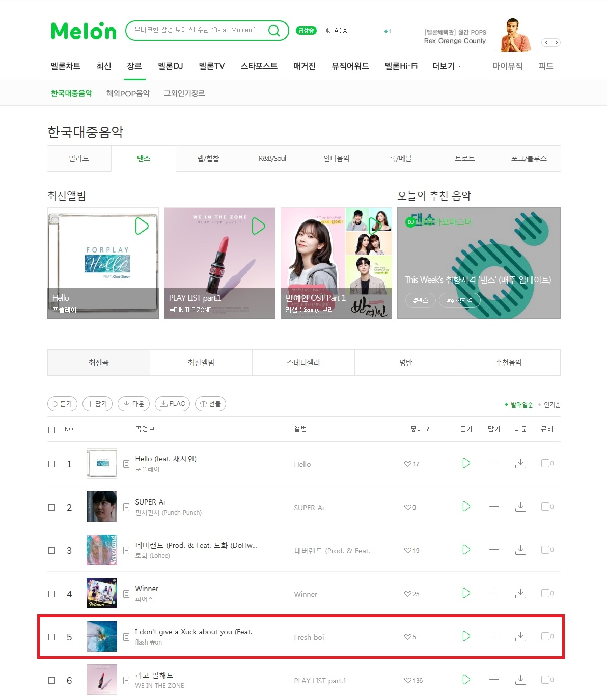Download the song Winner via download icon

[520, 593]
